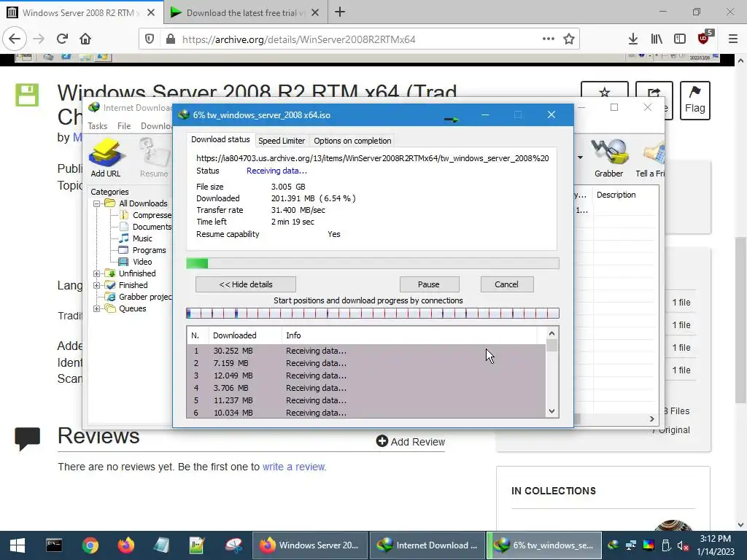747x560 pixels.
Task: Open the Windows Start menu
Action: 18,545
